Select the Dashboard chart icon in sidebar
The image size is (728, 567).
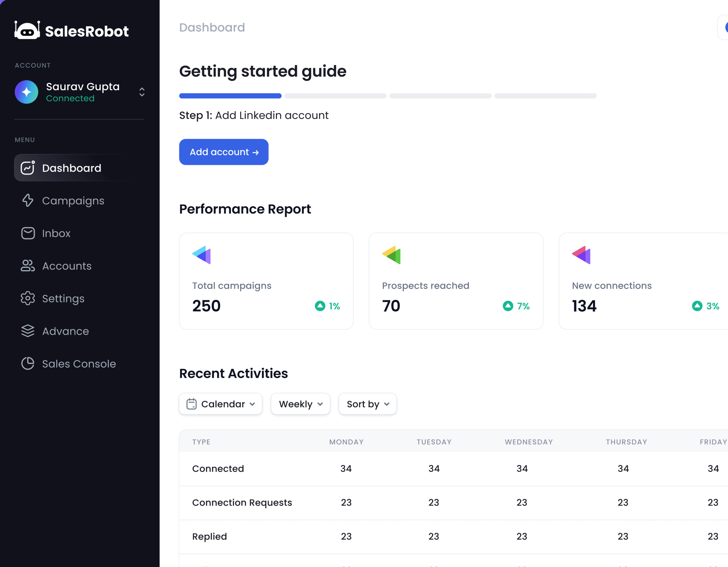[28, 168]
